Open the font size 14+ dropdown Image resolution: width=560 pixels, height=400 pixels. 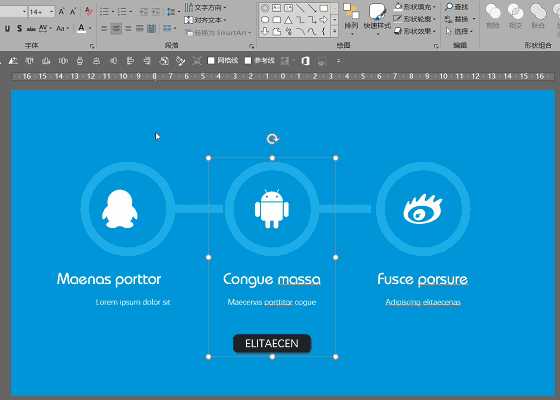point(52,12)
